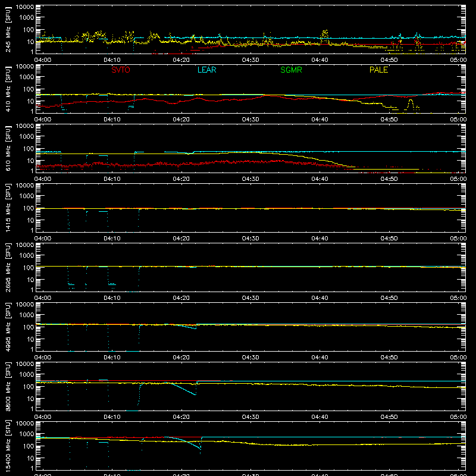Screen dimensions: 476x476
Task: Click the cyan LEAR legend label
Action: coord(206,70)
